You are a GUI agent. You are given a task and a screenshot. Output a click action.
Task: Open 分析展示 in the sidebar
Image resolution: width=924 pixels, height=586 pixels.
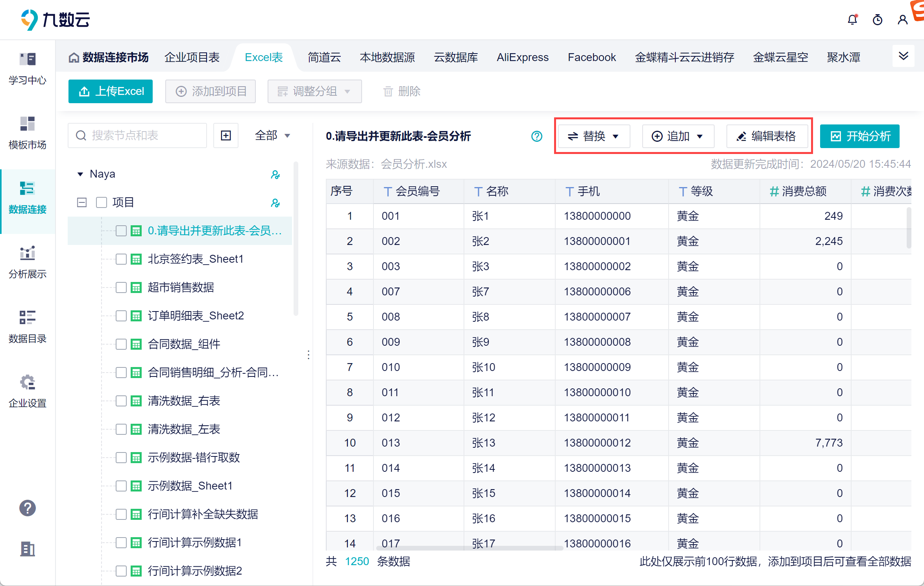(x=28, y=262)
